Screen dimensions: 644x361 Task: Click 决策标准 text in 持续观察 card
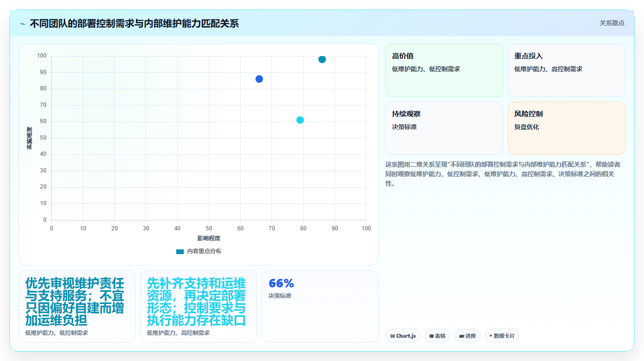pyautogui.click(x=404, y=127)
